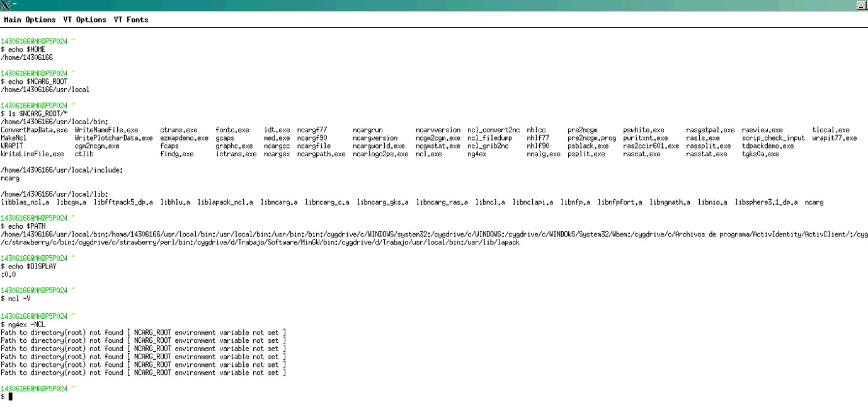The image size is (868, 416).
Task: Click scrip_check_input in the bin listing
Action: coord(773,138)
